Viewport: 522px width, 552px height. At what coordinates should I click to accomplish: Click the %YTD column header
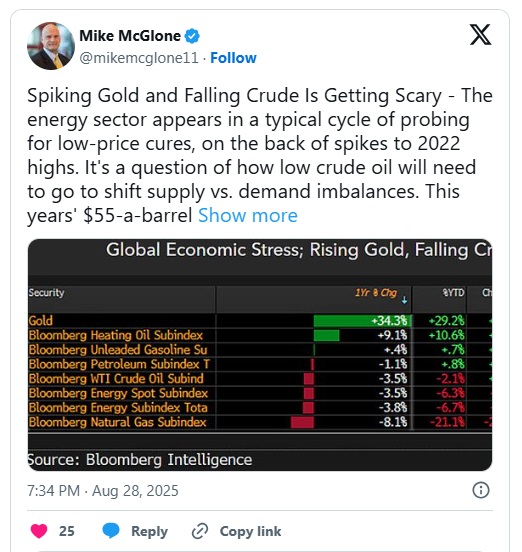(x=453, y=293)
